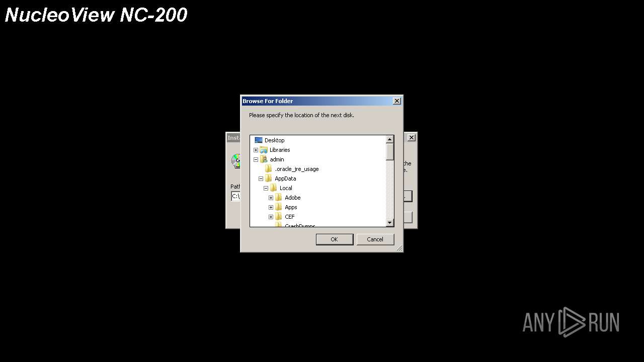
Task: Select the Adobe folder name
Action: 293,198
